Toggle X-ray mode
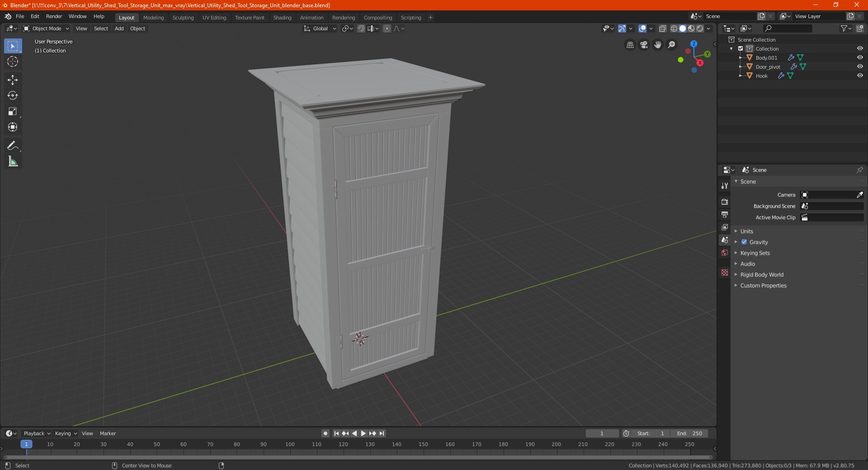The image size is (868, 470). point(662,28)
